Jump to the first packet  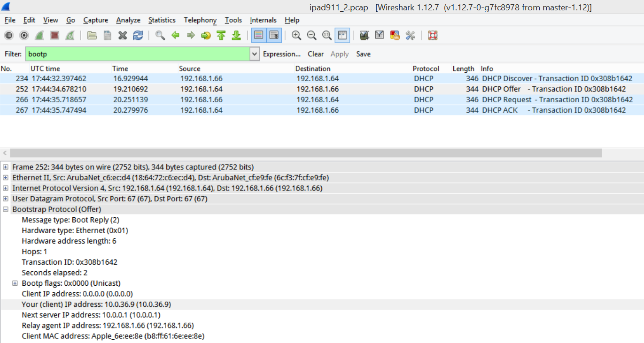[x=221, y=36]
